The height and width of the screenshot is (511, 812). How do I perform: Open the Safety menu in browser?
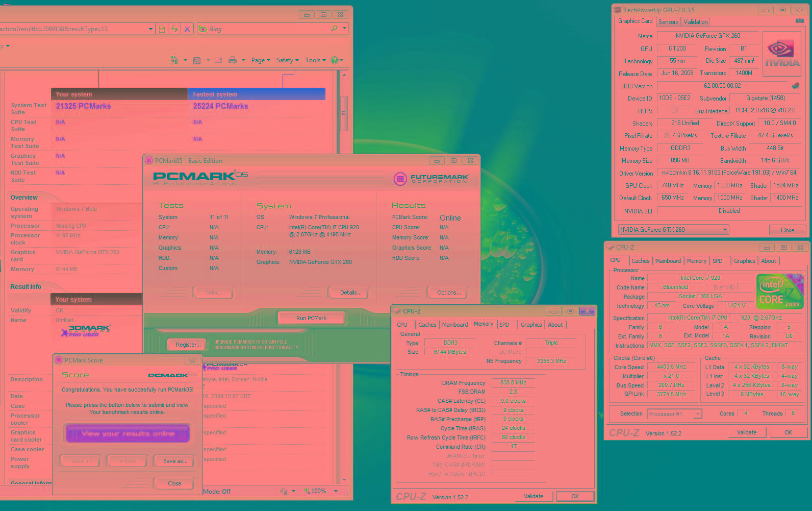point(288,60)
